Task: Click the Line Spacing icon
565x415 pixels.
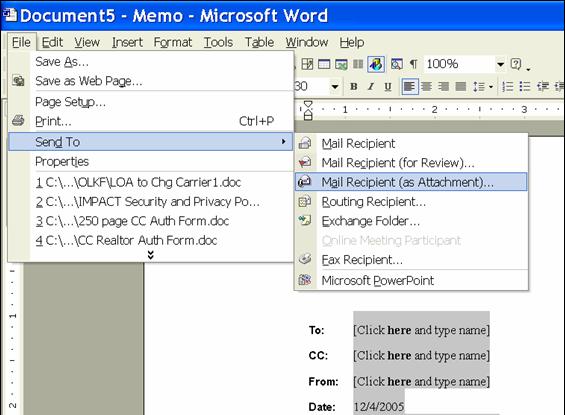Action: coord(479,86)
